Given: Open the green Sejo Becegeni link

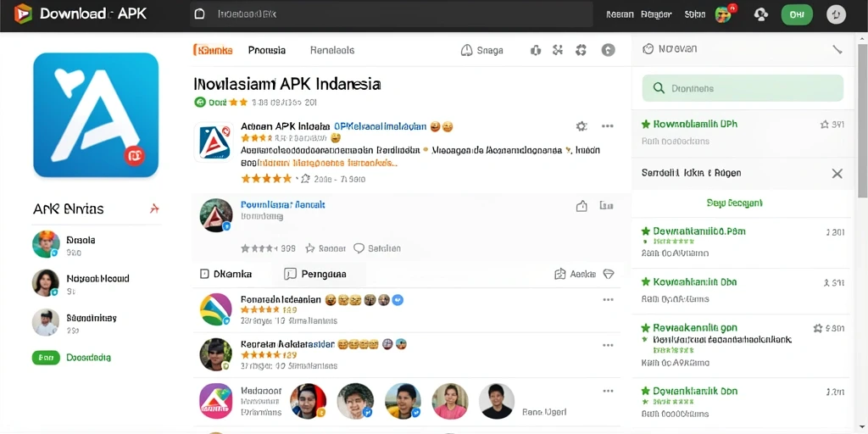Looking at the screenshot, I should coord(735,203).
